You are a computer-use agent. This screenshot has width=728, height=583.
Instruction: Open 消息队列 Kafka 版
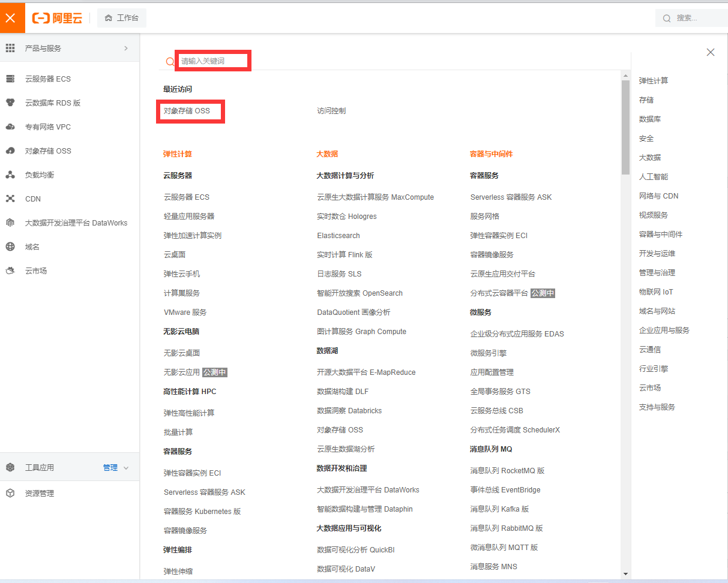(x=499, y=509)
